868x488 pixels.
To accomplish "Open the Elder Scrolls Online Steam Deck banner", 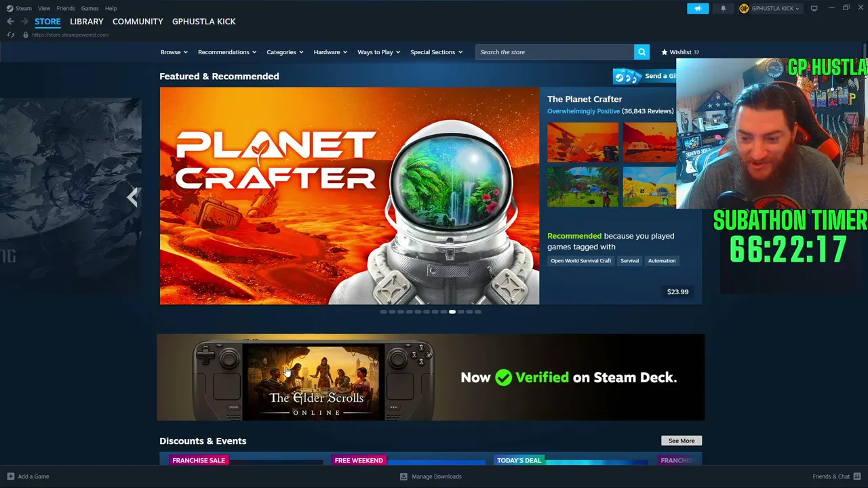I will (x=431, y=378).
